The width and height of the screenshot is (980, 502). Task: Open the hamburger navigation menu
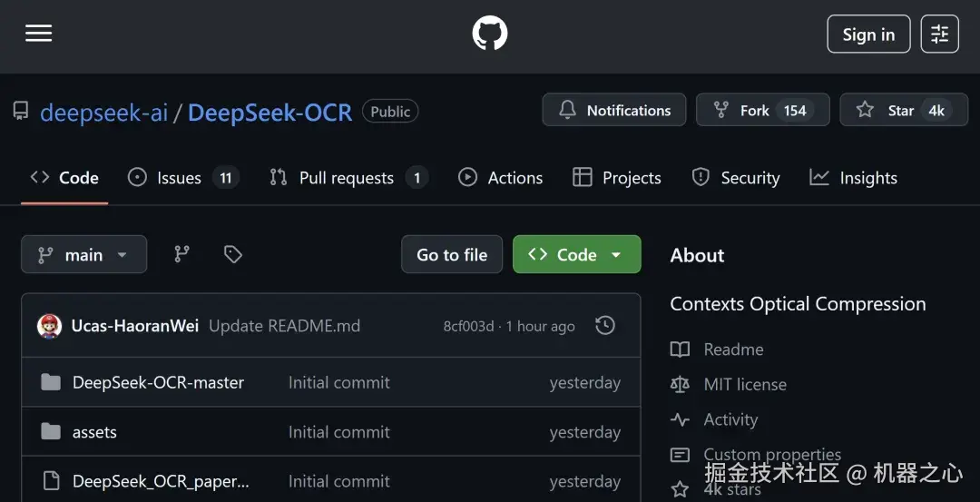(x=38, y=34)
